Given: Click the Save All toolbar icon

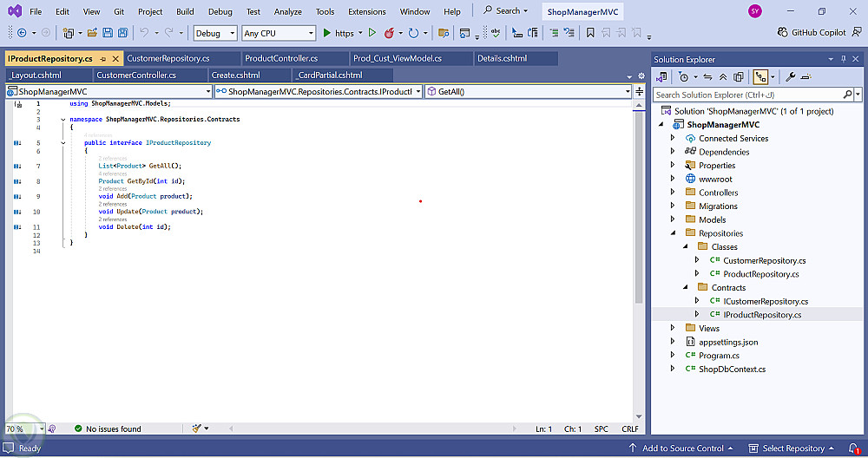Looking at the screenshot, I should (123, 33).
